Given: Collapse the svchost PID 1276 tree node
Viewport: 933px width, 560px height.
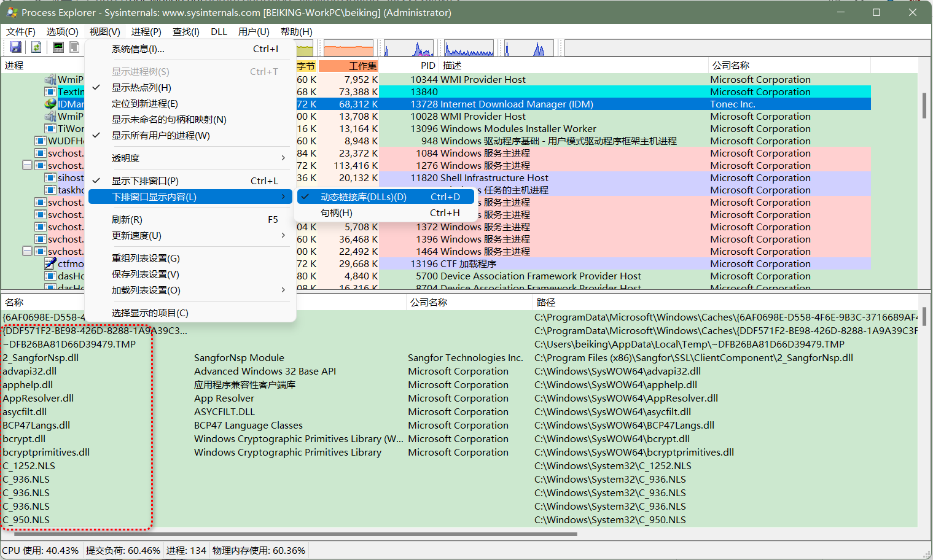Looking at the screenshot, I should click(x=27, y=165).
